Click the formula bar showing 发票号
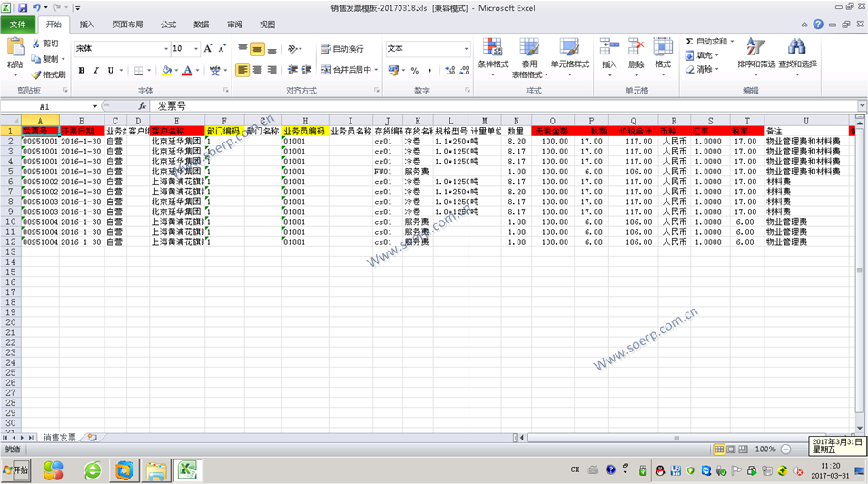 pos(505,105)
